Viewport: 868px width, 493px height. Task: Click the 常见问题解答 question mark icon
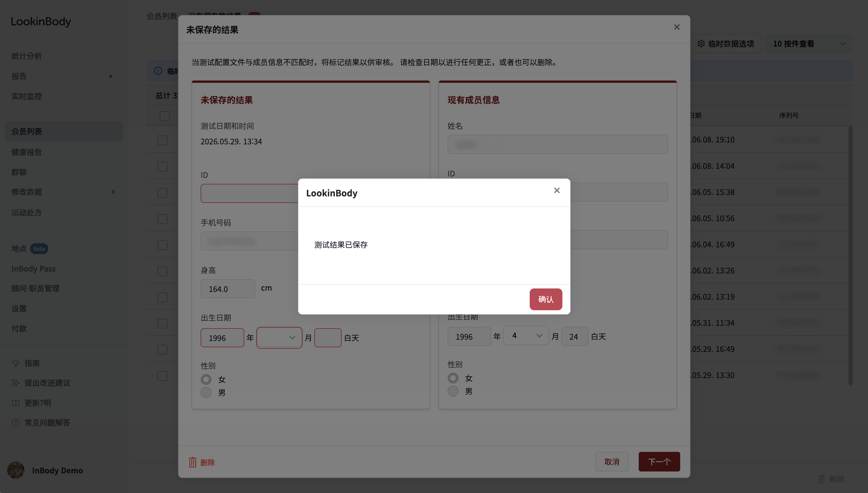(x=16, y=422)
